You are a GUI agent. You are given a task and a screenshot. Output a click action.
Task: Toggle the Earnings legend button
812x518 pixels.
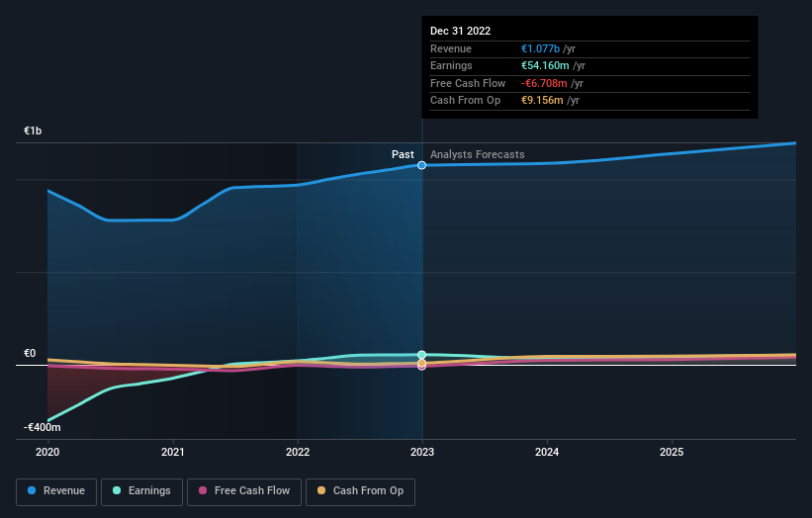click(x=141, y=491)
